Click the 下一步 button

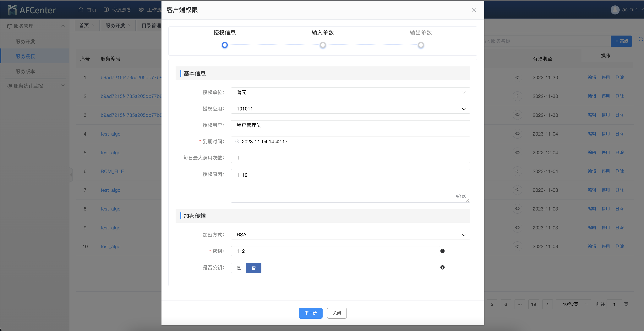[310, 313]
